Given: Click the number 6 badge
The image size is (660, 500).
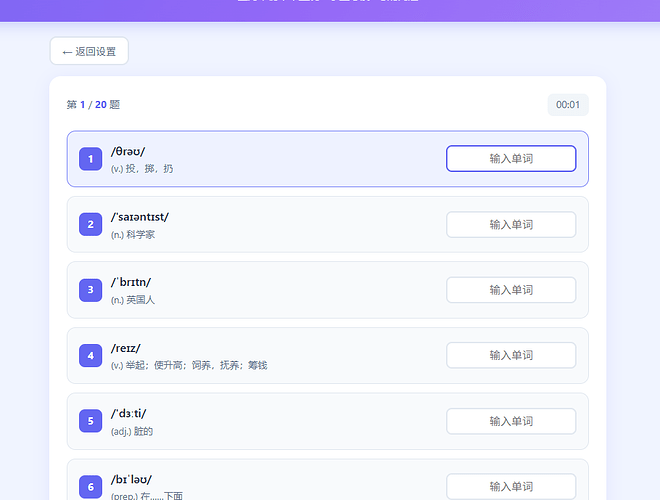Looking at the screenshot, I should pyautogui.click(x=90, y=487).
